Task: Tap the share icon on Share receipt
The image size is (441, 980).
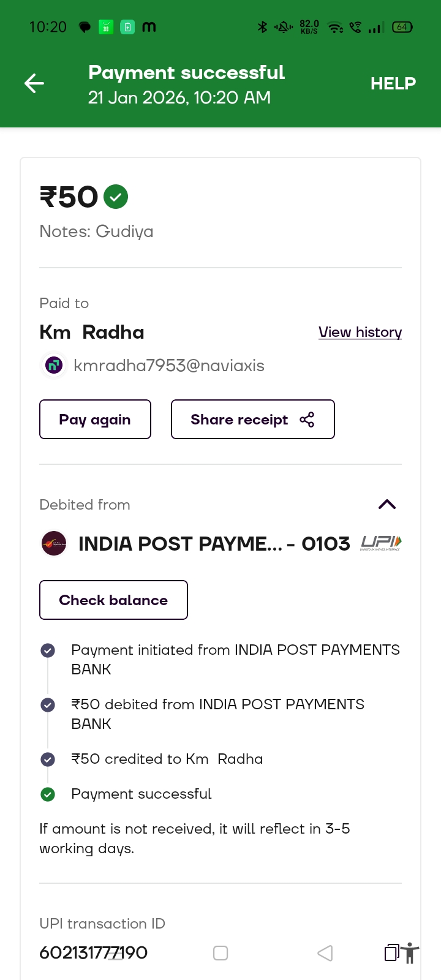Action: [x=307, y=420]
